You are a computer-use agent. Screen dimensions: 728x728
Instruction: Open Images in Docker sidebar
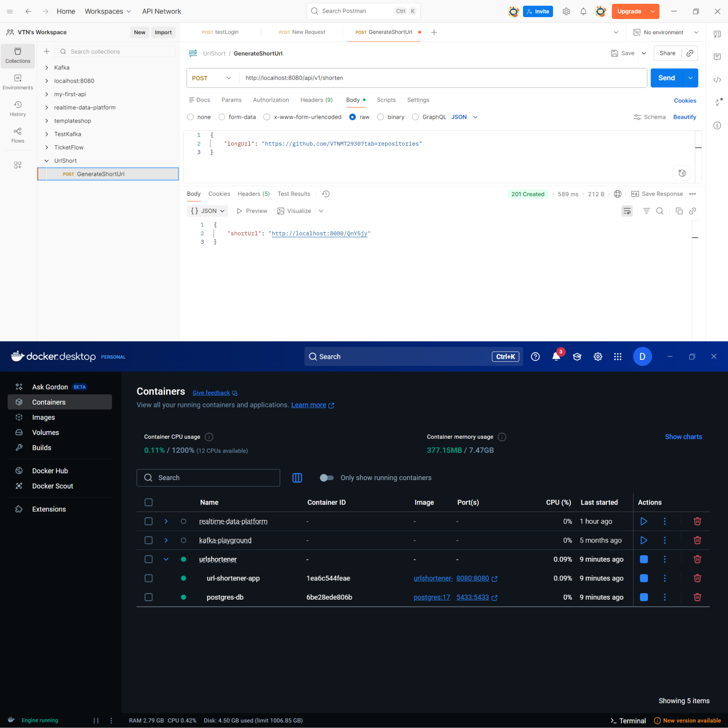click(43, 417)
